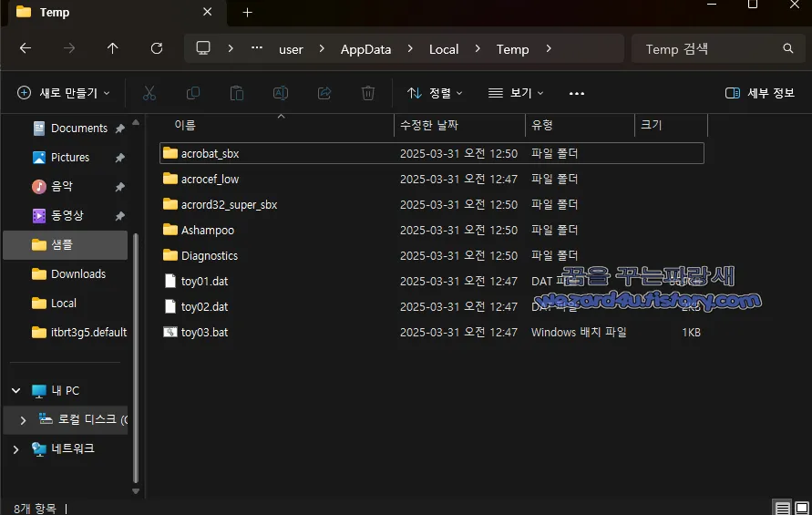
Task: Sort by 수정한 날짜 column header
Action: pos(460,125)
